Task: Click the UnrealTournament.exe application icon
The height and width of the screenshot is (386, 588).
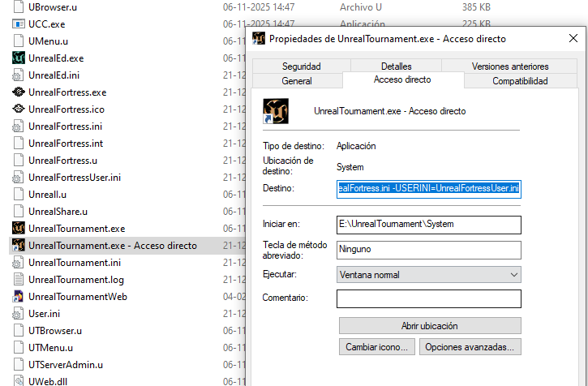Action: pyautogui.click(x=19, y=229)
